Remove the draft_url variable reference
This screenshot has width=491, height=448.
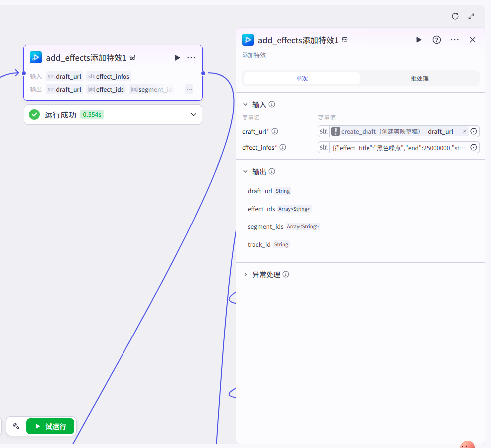465,131
